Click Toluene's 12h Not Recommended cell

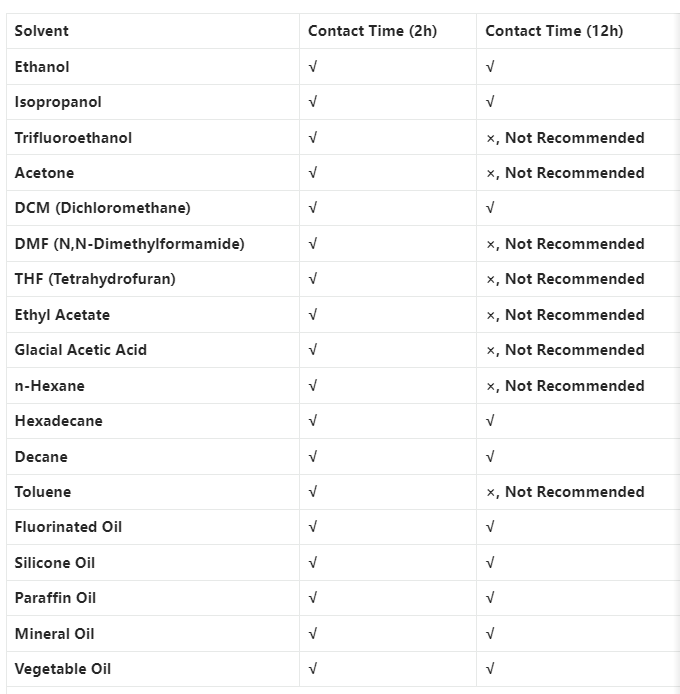pos(565,492)
